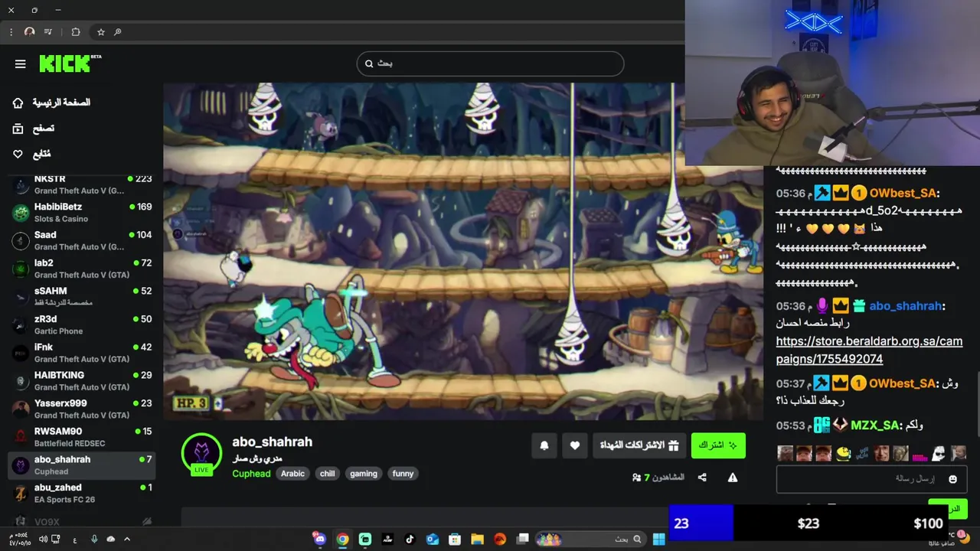View المشاهدون viewers count
The image size is (980, 551).
(658, 478)
